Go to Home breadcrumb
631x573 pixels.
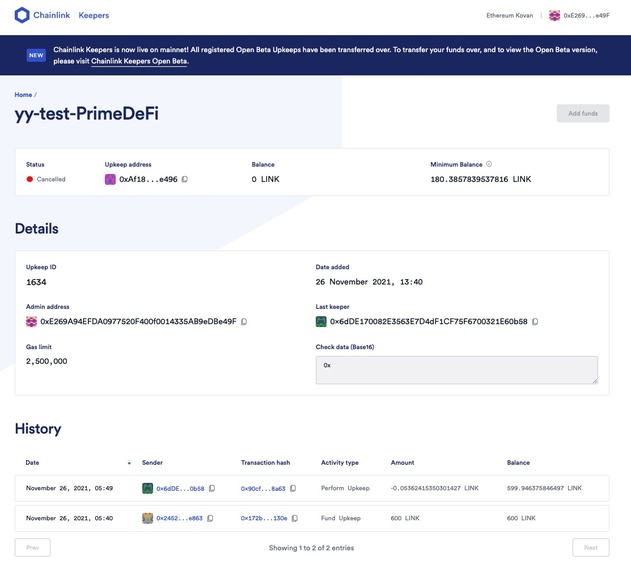coord(23,95)
